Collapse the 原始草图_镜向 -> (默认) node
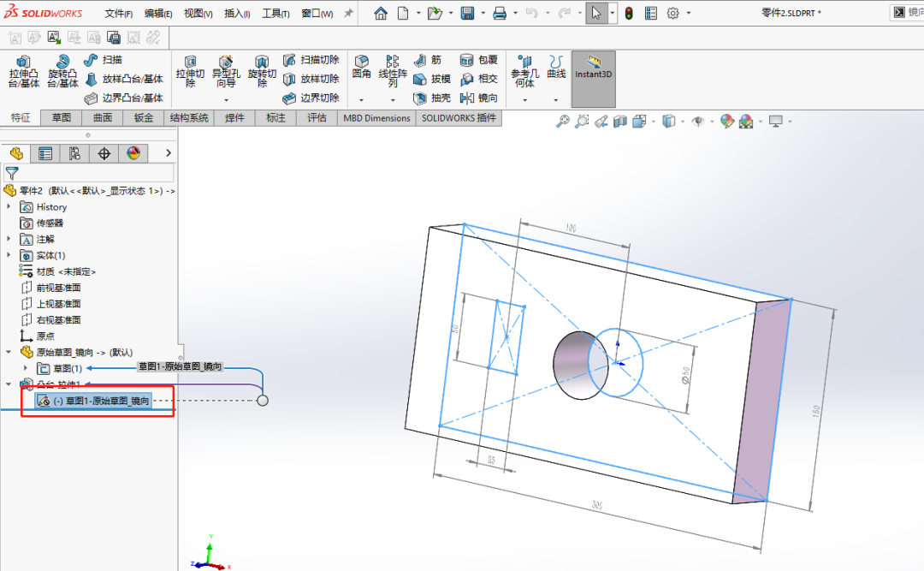This screenshot has width=924, height=571. [9, 352]
